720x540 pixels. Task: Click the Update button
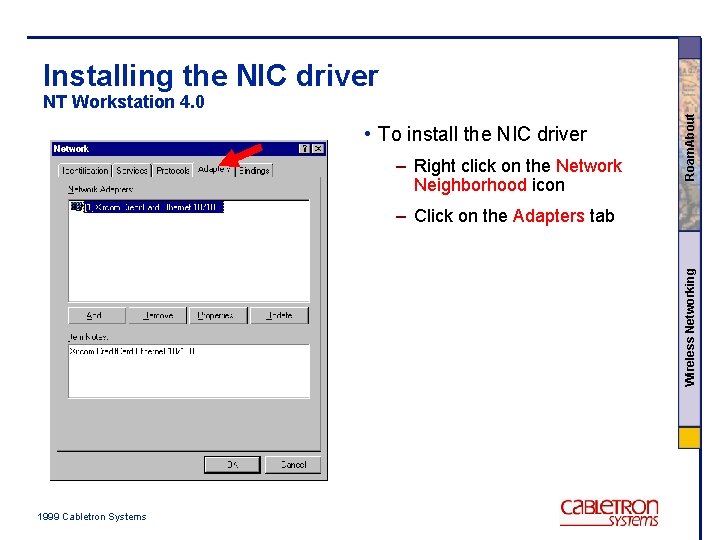point(280,315)
